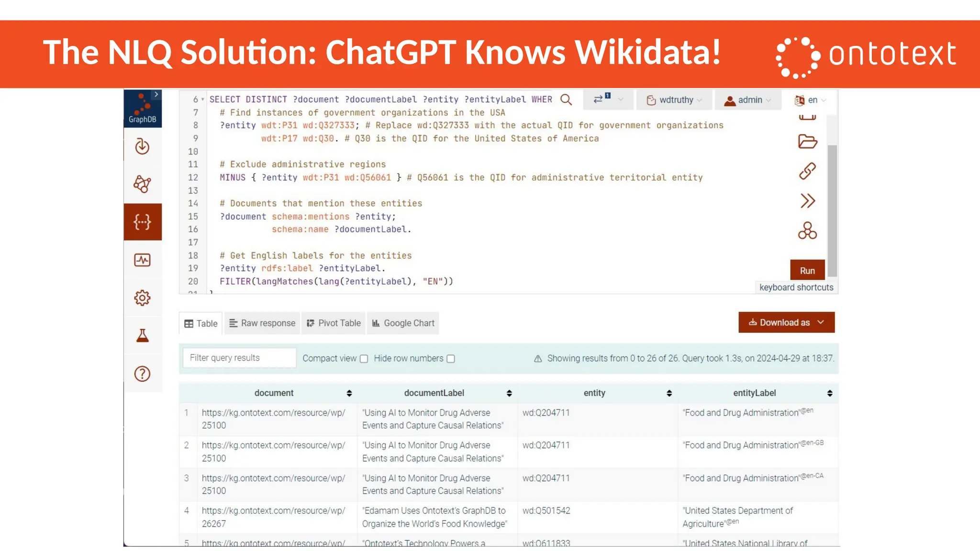The image size is (980, 551).
Task: Open the Explore graph icon in sidebar
Action: click(x=142, y=184)
